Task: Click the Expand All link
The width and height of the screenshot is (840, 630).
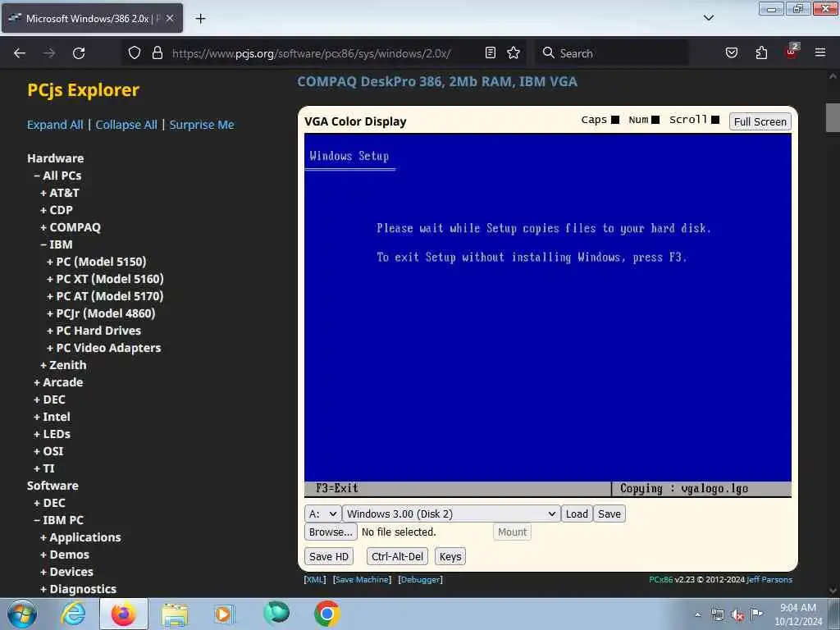Action: pyautogui.click(x=55, y=125)
